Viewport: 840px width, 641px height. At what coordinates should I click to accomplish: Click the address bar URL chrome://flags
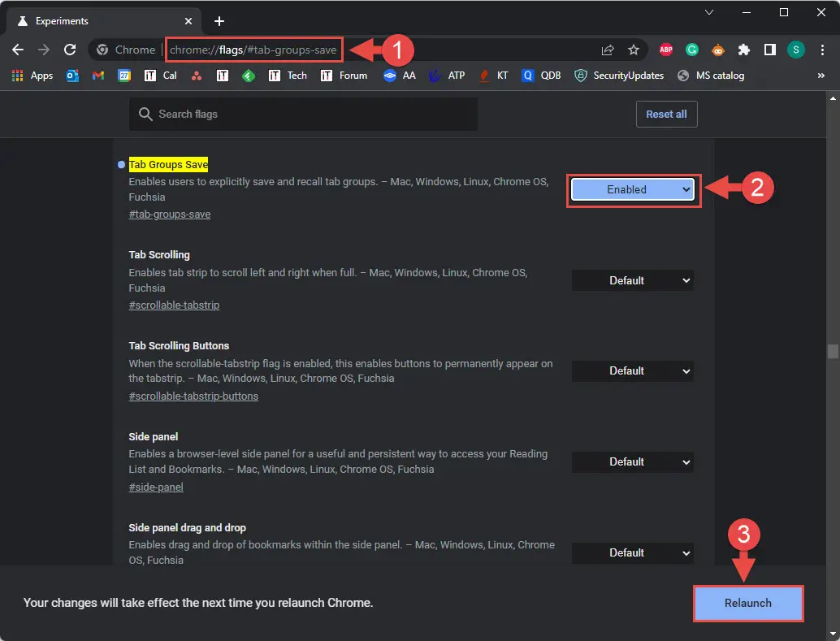[253, 50]
